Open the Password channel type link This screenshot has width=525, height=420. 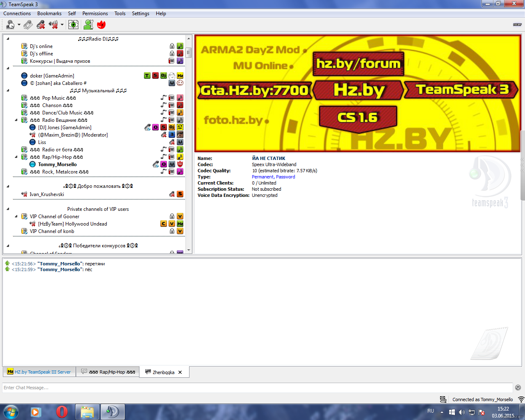[285, 177]
